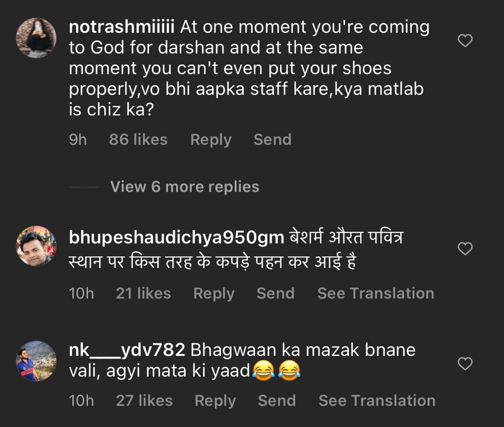The image size is (504, 427).
Task: Open username nk___ydv782
Action: pyautogui.click(x=127, y=350)
